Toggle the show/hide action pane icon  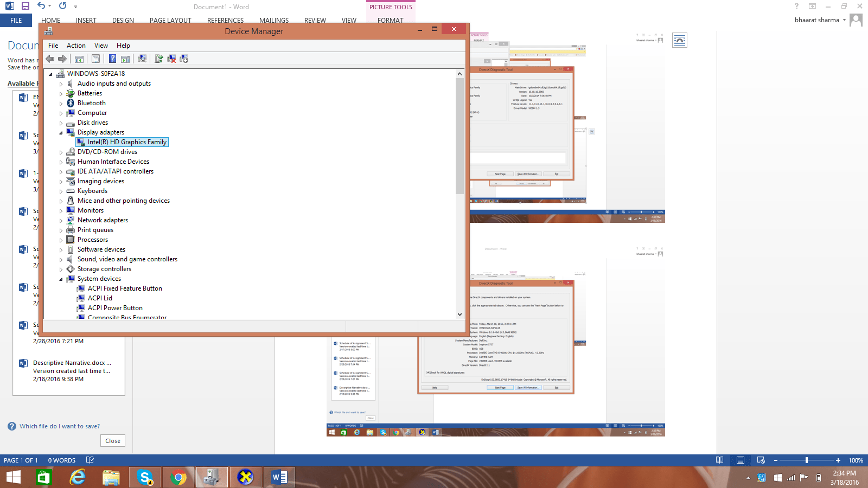(125, 59)
